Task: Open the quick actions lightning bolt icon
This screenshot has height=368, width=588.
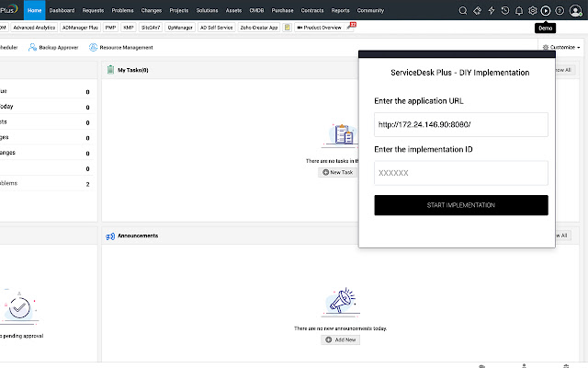Action: 492,10
